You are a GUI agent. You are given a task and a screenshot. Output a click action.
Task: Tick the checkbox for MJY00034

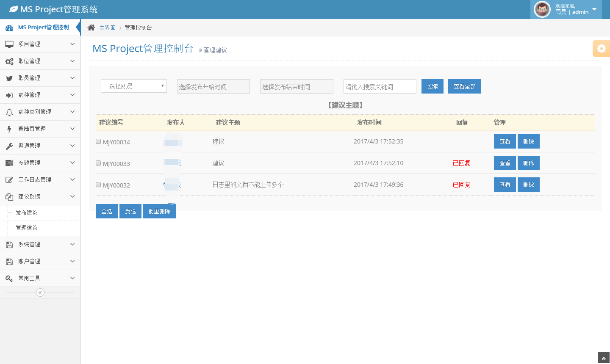[98, 141]
